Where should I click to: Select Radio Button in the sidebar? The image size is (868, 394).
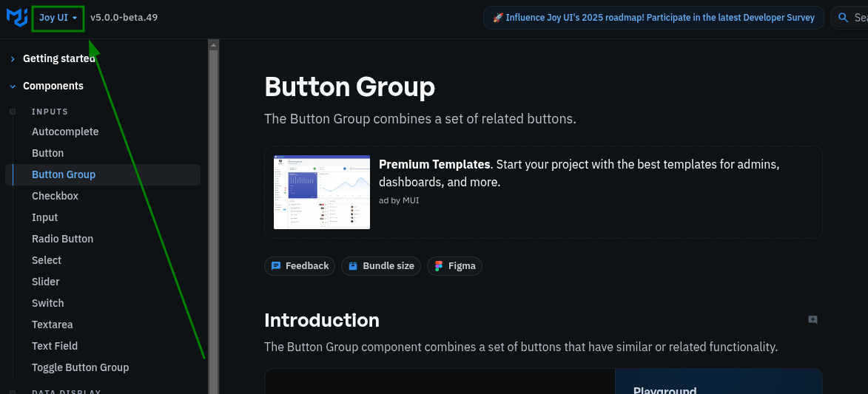[x=62, y=239]
